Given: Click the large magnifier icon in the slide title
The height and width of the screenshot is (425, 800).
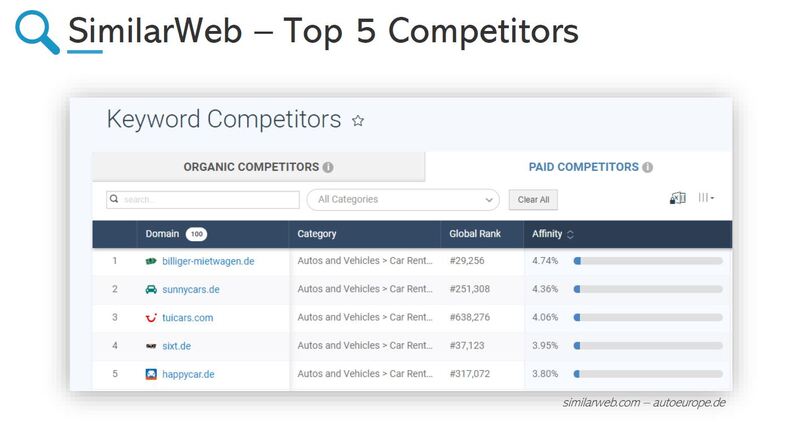Looking at the screenshot, I should 37,32.
